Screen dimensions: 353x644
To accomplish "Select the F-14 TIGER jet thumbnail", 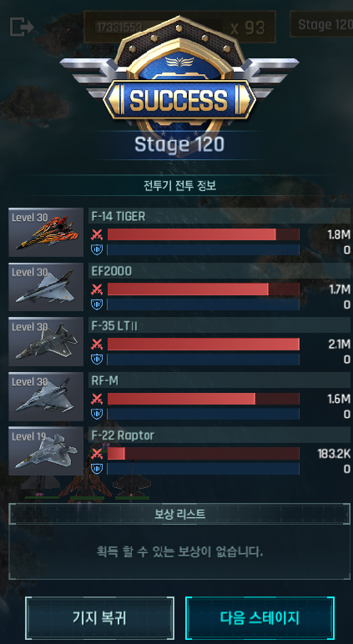I will pyautogui.click(x=46, y=232).
